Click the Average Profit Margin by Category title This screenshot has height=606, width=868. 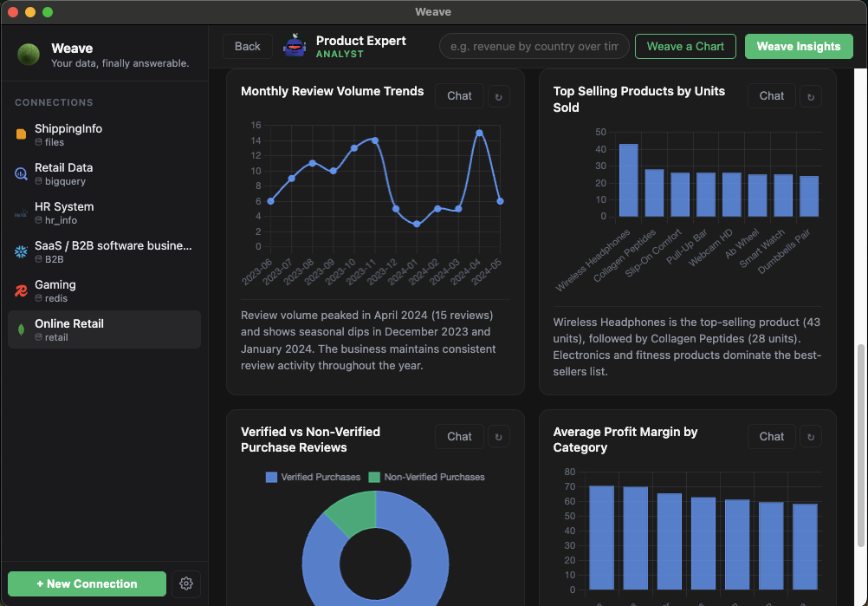(625, 440)
